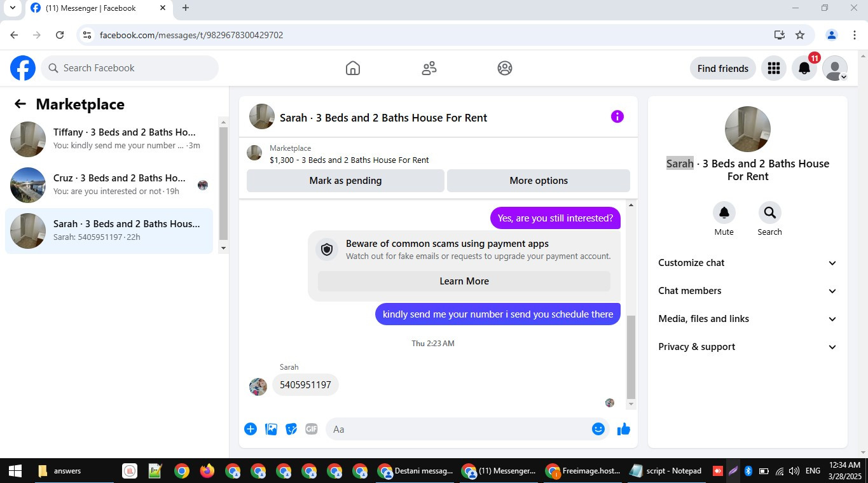Open the notifications bell with 11 badge
Viewport: 868px width, 483px height.
pos(804,68)
